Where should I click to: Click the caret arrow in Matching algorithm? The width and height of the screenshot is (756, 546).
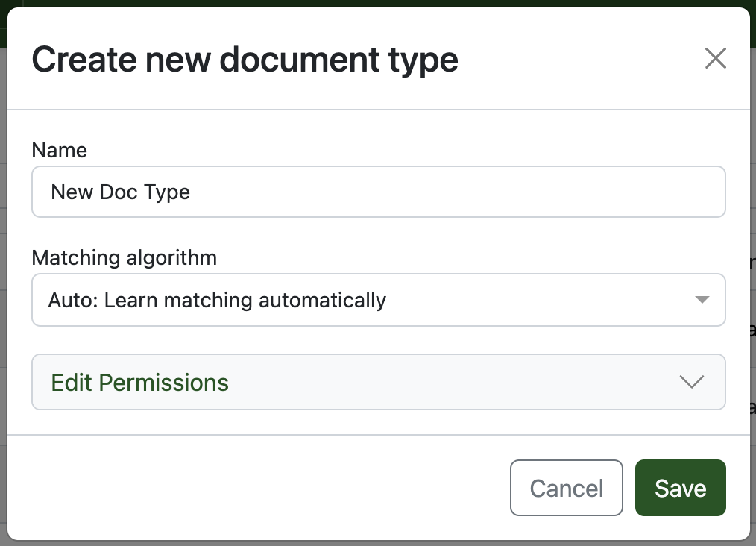pos(701,300)
